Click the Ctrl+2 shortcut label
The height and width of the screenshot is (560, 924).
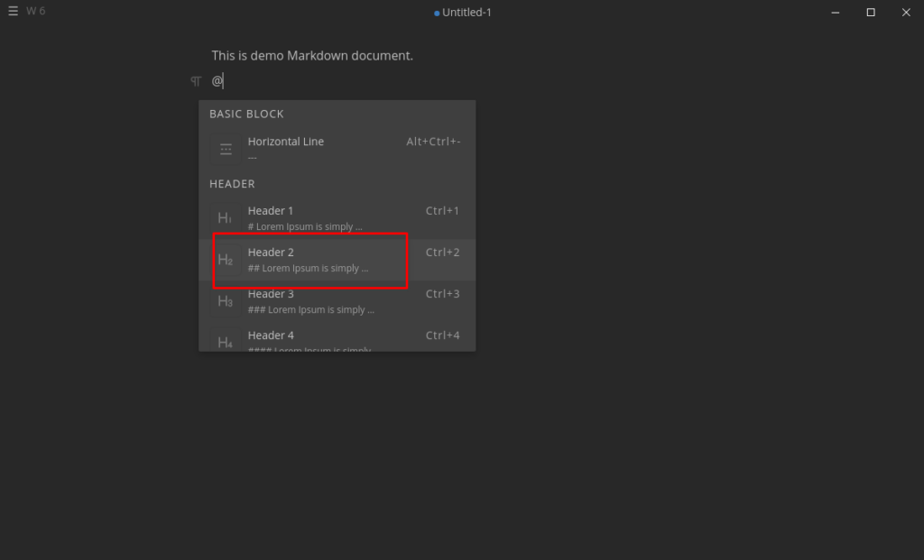tap(441, 252)
